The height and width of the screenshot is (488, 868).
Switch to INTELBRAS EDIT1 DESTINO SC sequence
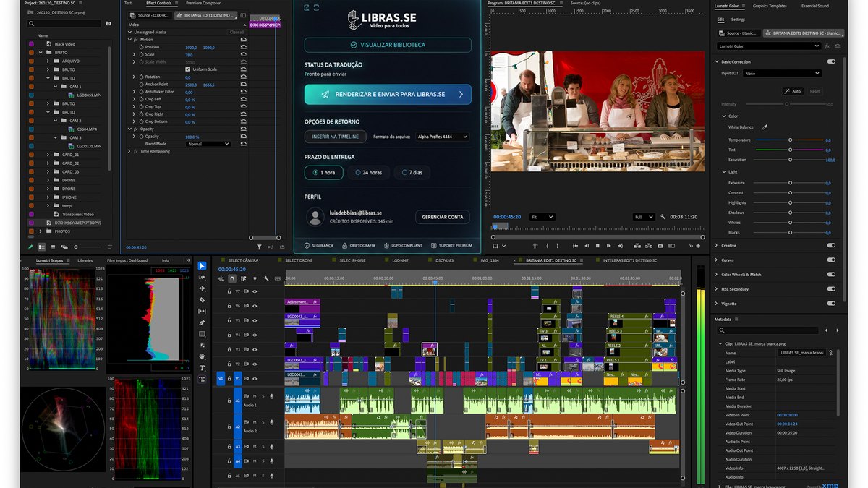[x=630, y=260]
